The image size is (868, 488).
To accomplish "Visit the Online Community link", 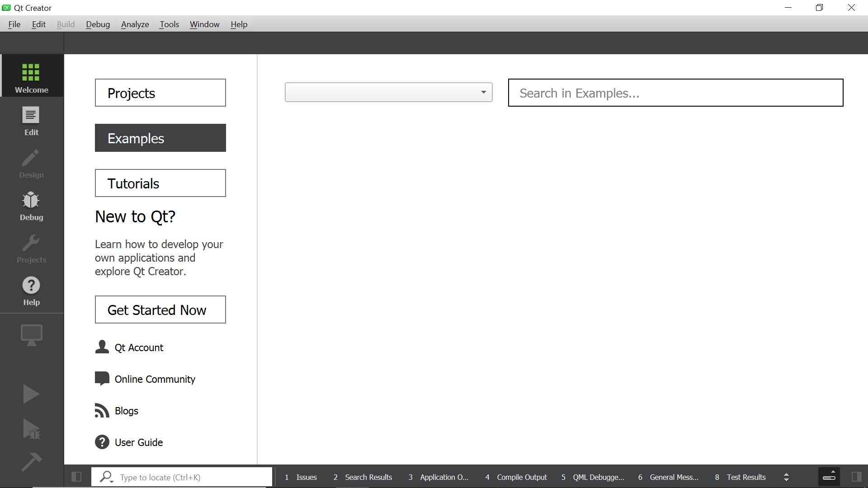I will [x=155, y=379].
